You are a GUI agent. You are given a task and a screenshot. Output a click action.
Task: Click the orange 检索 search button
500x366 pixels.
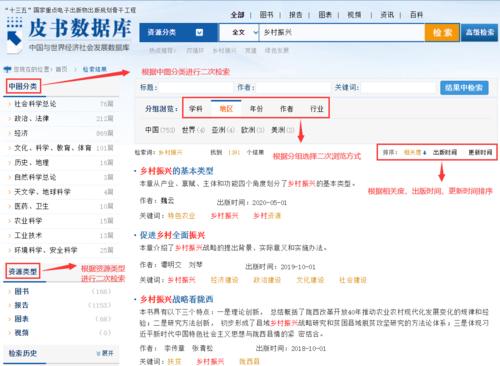tap(442, 32)
